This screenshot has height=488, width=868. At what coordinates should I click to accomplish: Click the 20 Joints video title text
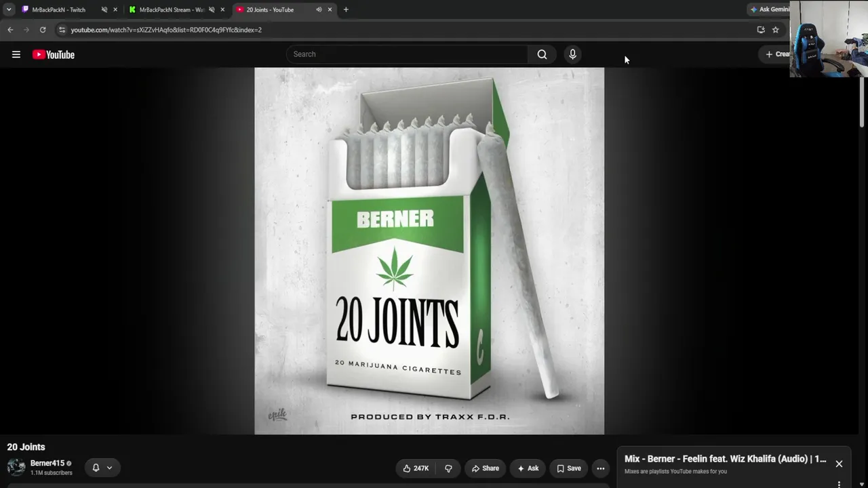26,447
